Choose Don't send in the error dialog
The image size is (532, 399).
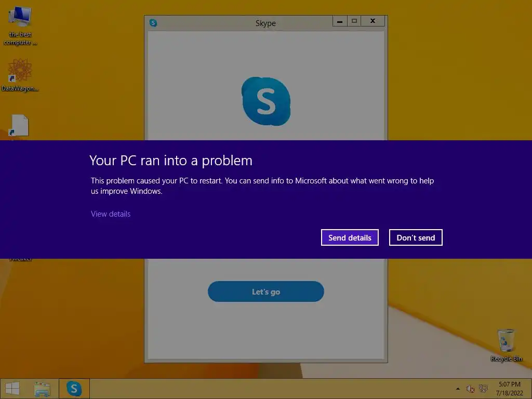click(416, 237)
